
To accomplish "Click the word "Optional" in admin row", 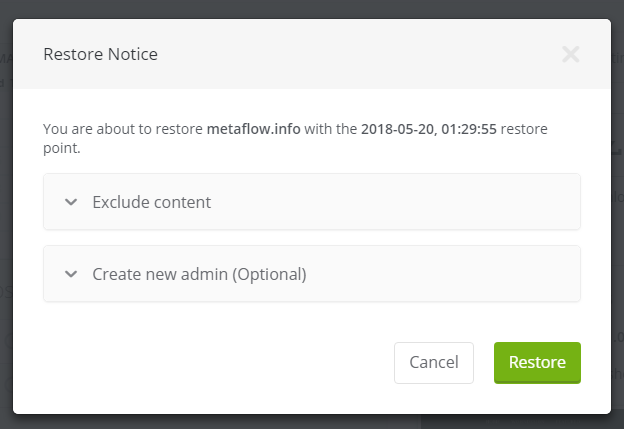I will (x=267, y=274).
